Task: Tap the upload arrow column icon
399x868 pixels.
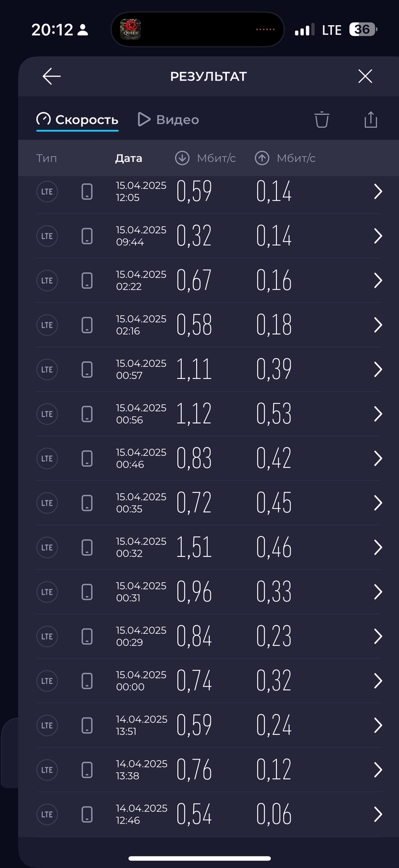Action: 262,158
